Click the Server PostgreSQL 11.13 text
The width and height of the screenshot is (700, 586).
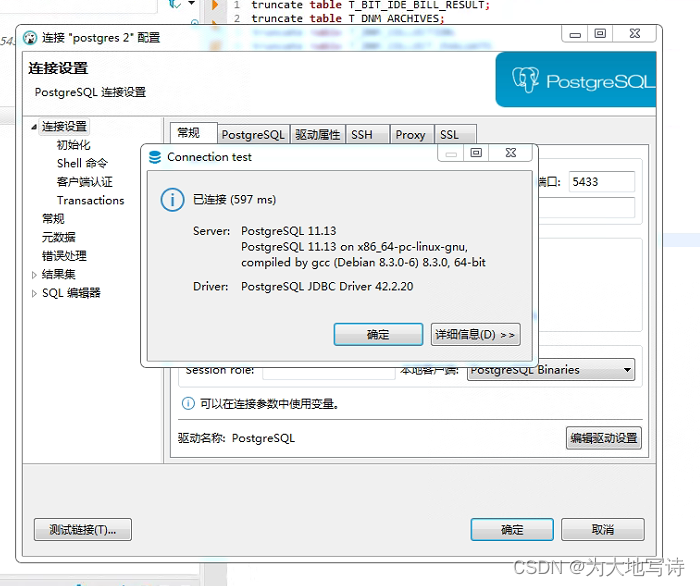coord(288,231)
